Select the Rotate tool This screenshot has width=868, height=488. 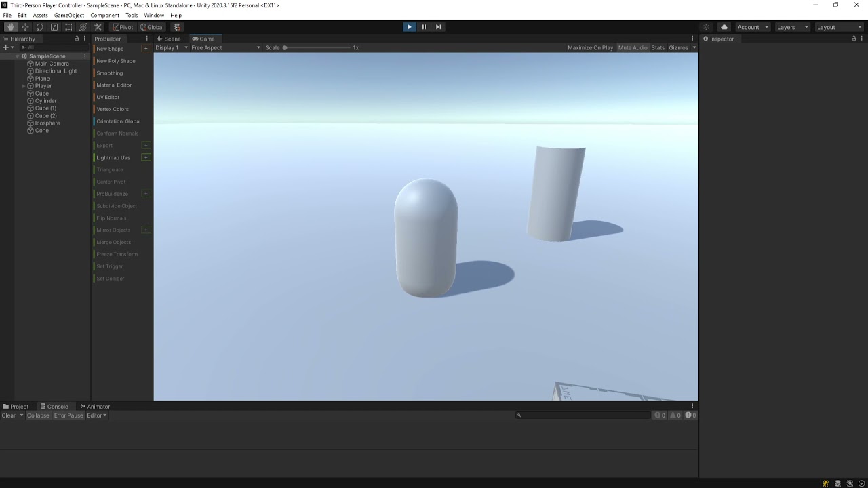pyautogui.click(x=39, y=26)
